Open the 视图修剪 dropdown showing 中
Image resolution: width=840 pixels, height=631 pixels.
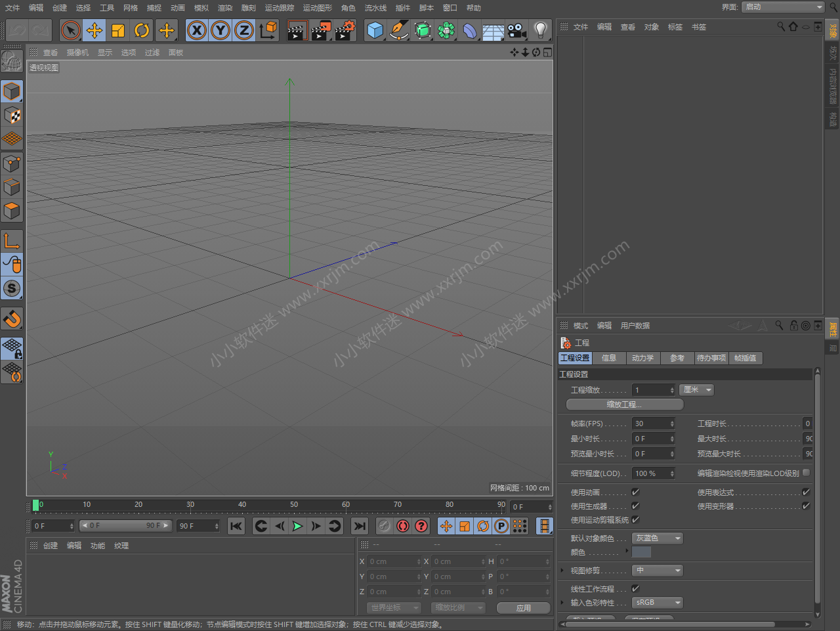[x=657, y=571]
